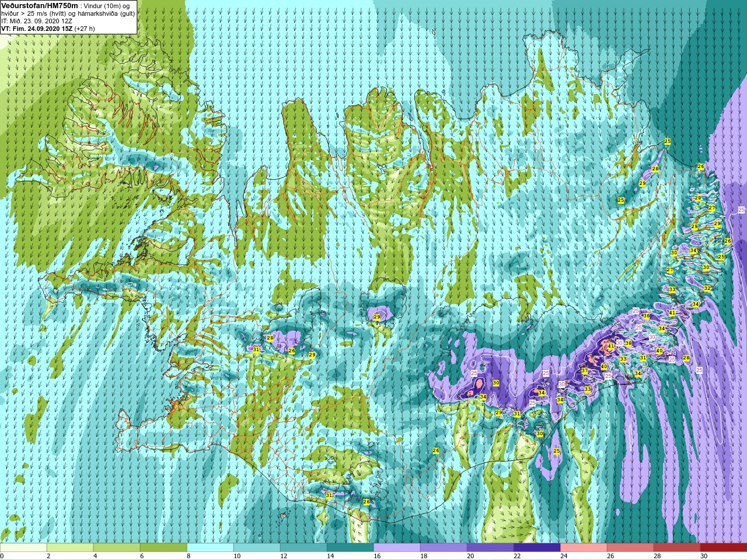The image size is (747, 560).
Task: Select the teal 12–14 legend swatch
Action: (x=303, y=548)
